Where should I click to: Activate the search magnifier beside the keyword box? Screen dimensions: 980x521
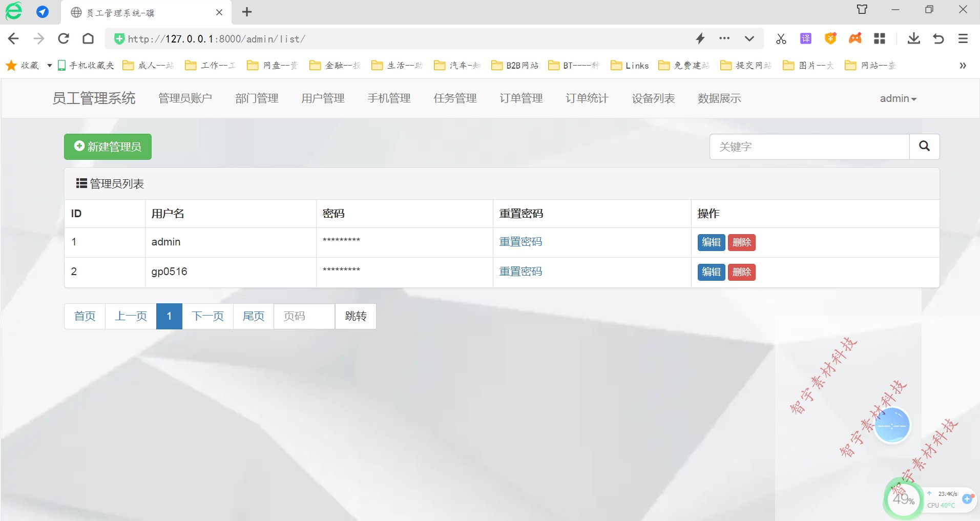(924, 147)
